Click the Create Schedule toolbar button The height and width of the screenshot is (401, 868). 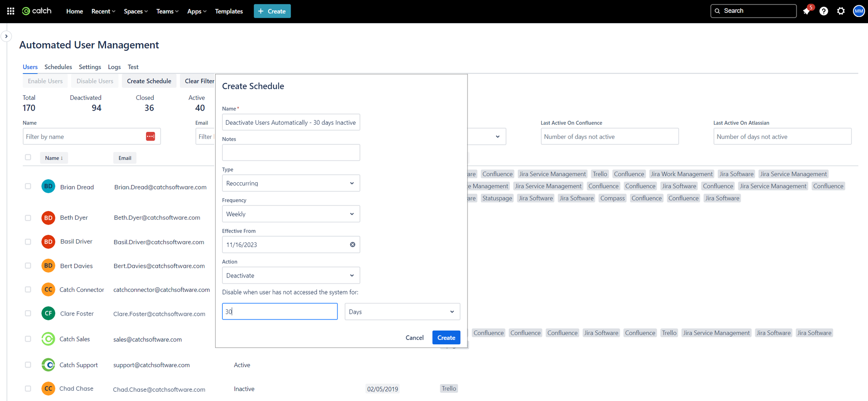coord(149,81)
